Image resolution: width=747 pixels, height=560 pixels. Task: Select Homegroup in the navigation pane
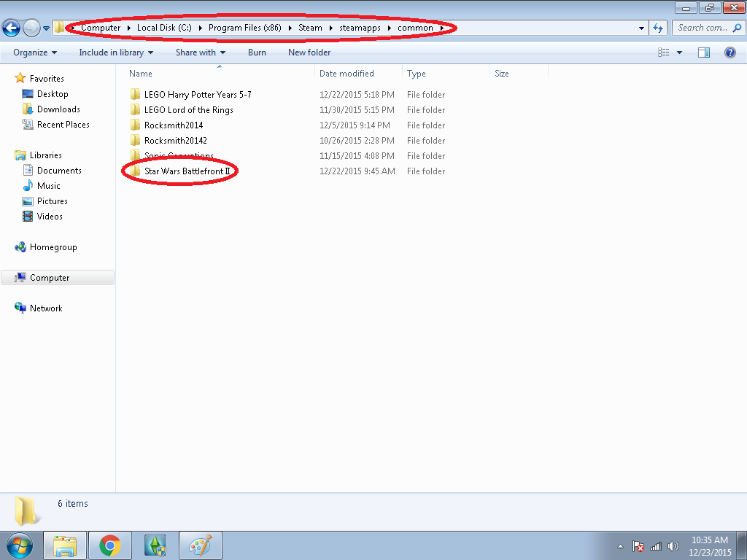click(x=53, y=247)
